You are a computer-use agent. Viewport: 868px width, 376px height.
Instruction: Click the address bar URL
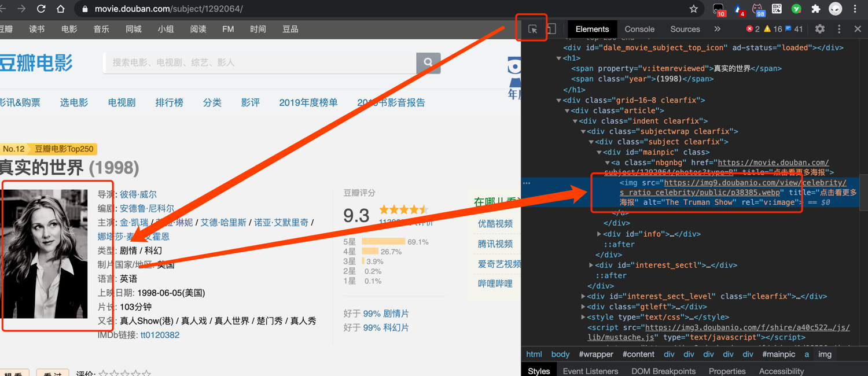click(x=169, y=9)
